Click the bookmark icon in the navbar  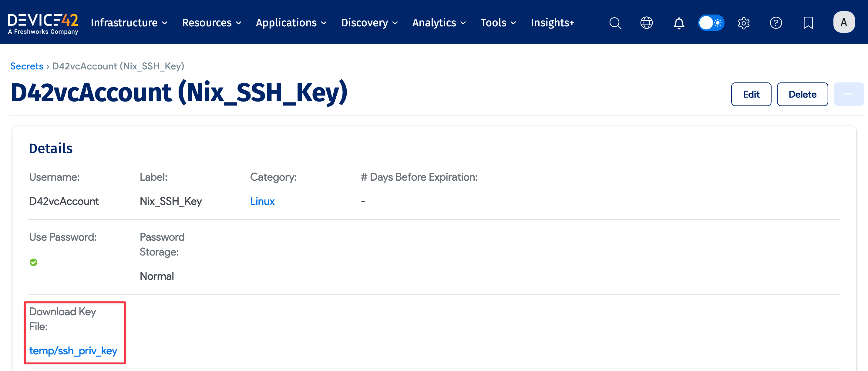click(x=808, y=22)
